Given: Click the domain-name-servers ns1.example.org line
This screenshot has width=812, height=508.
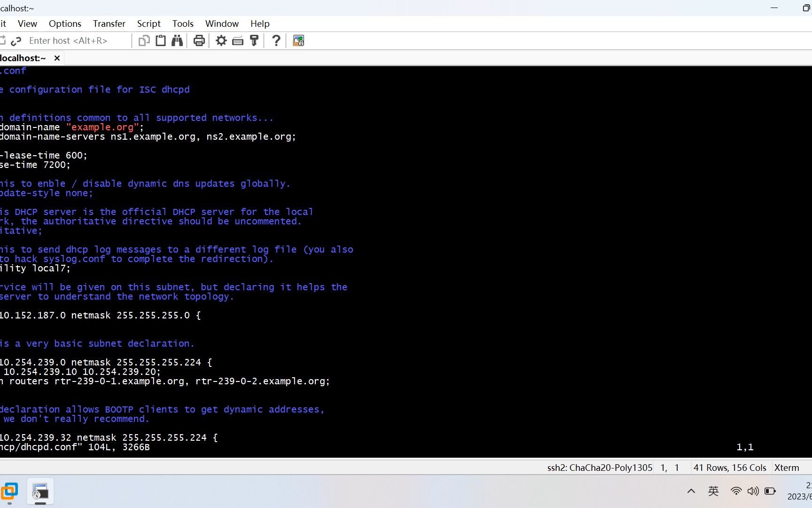Looking at the screenshot, I should click(x=148, y=136).
